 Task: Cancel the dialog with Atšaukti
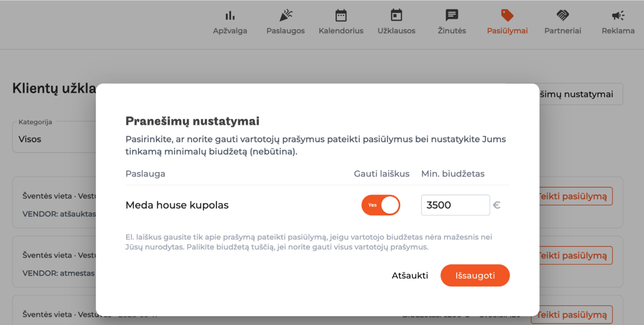(x=410, y=276)
